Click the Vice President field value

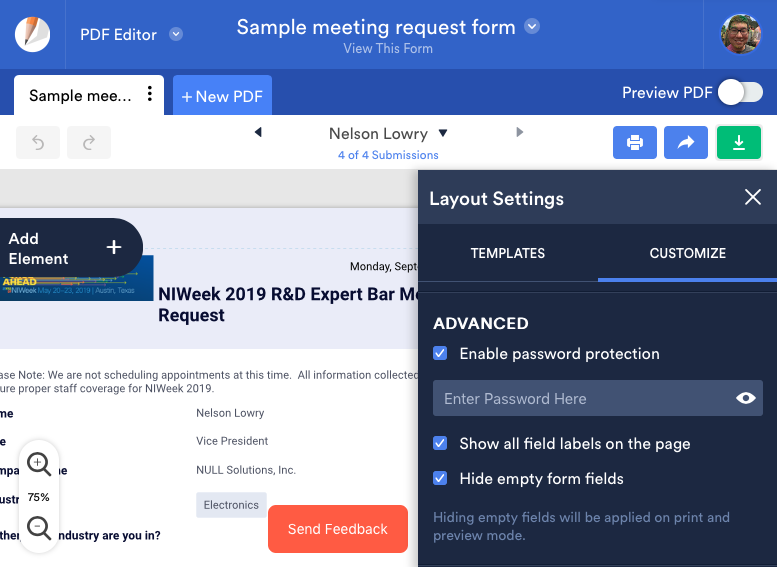click(x=232, y=441)
